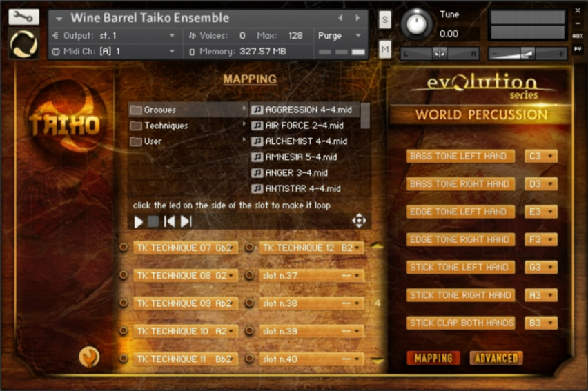Viewport: 588px width, 391px height.
Task: Open the G3 note dropdown
Action: (541, 268)
